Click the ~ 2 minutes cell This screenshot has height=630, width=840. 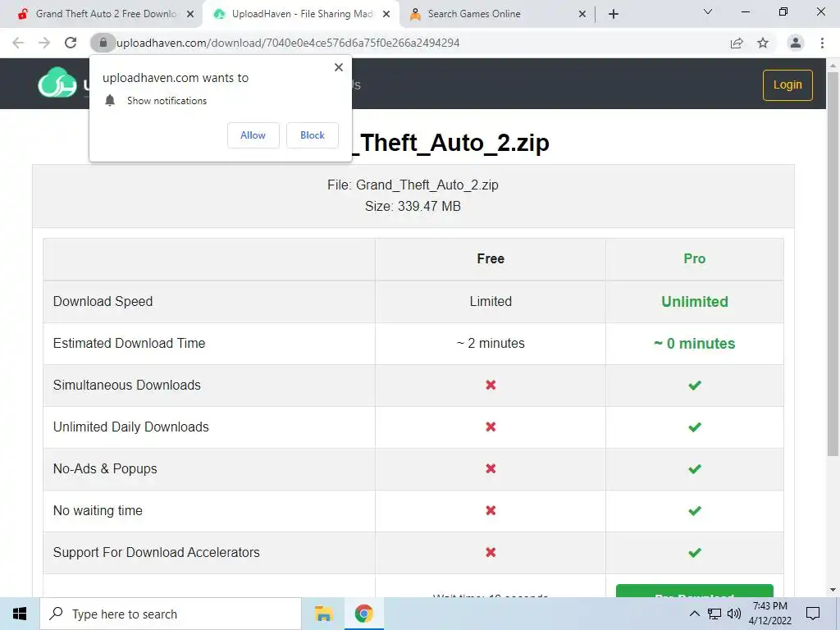pyautogui.click(x=491, y=344)
